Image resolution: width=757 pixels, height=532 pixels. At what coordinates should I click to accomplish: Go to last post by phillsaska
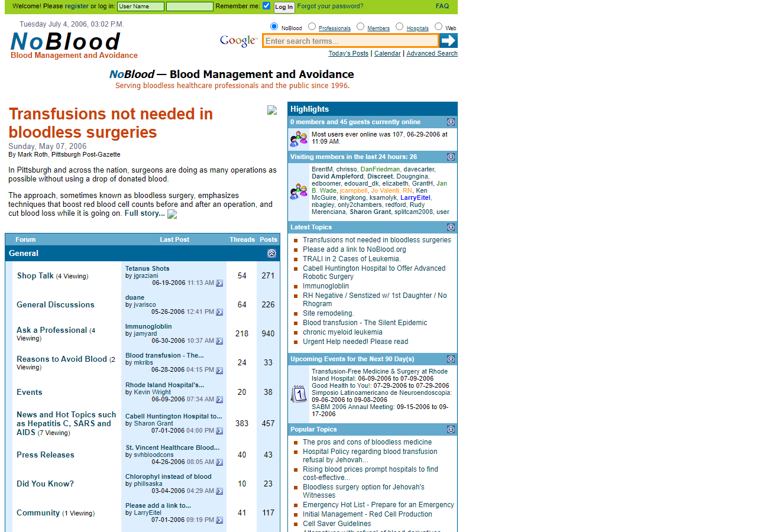click(x=219, y=491)
